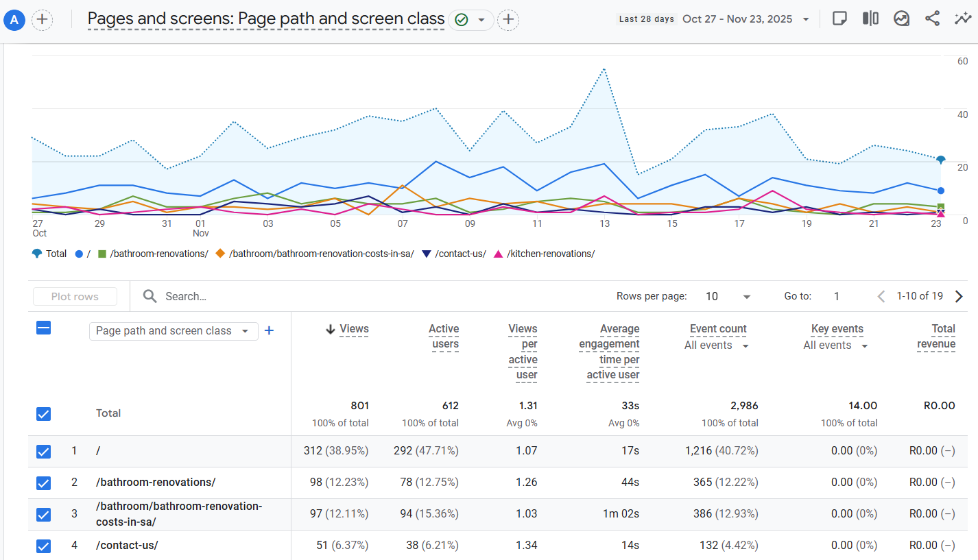
Task: Open the date range picker Oct 27 - Nov 23
Action: point(746,19)
